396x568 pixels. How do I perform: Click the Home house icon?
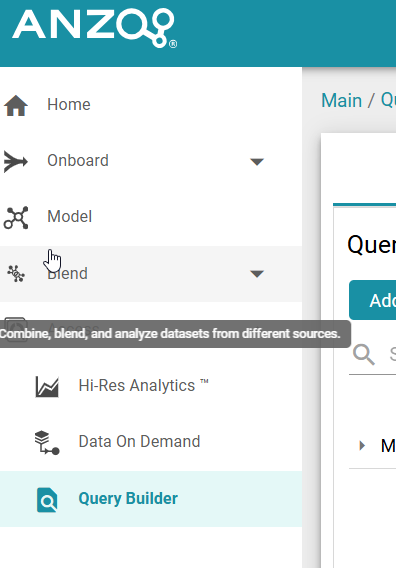pyautogui.click(x=16, y=105)
